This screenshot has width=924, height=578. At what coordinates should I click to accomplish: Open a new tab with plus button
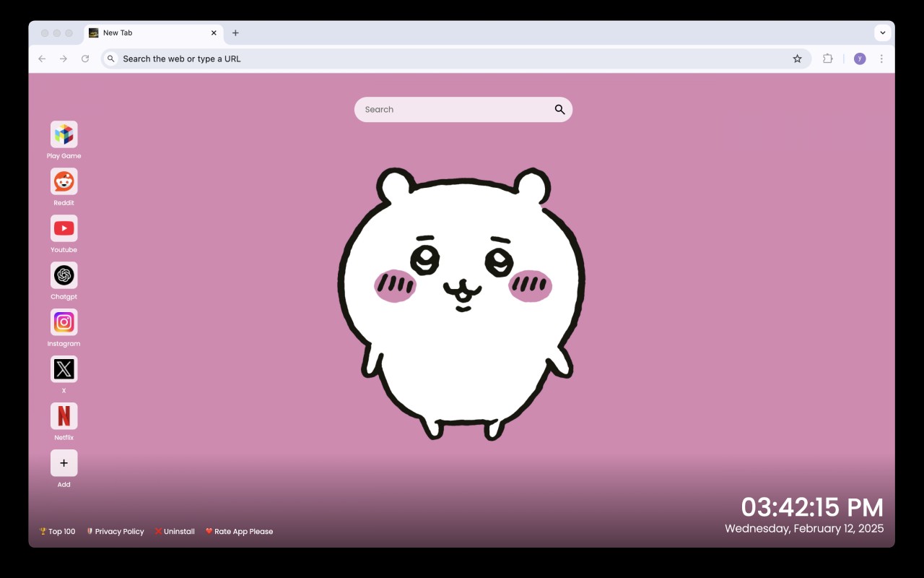pyautogui.click(x=235, y=33)
